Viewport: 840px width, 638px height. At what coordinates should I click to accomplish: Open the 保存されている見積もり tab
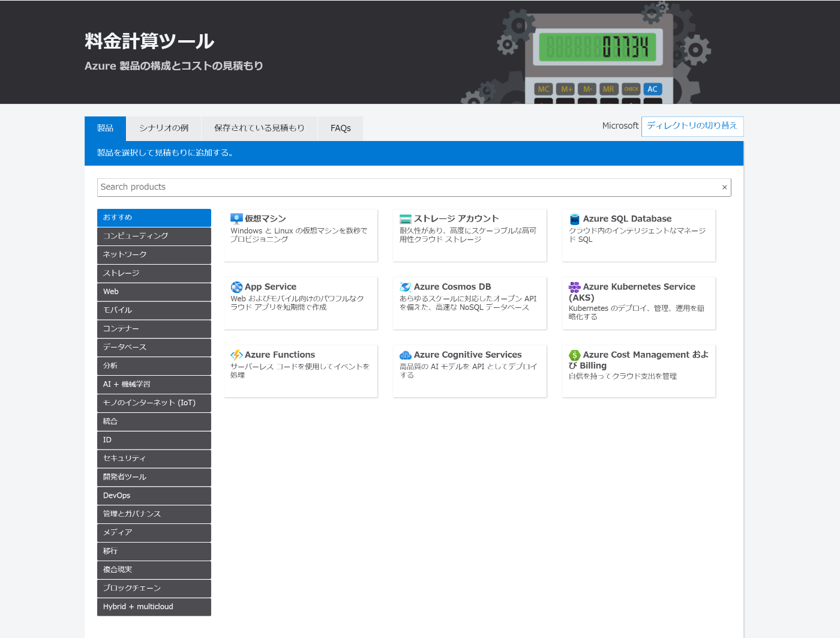pyautogui.click(x=259, y=128)
